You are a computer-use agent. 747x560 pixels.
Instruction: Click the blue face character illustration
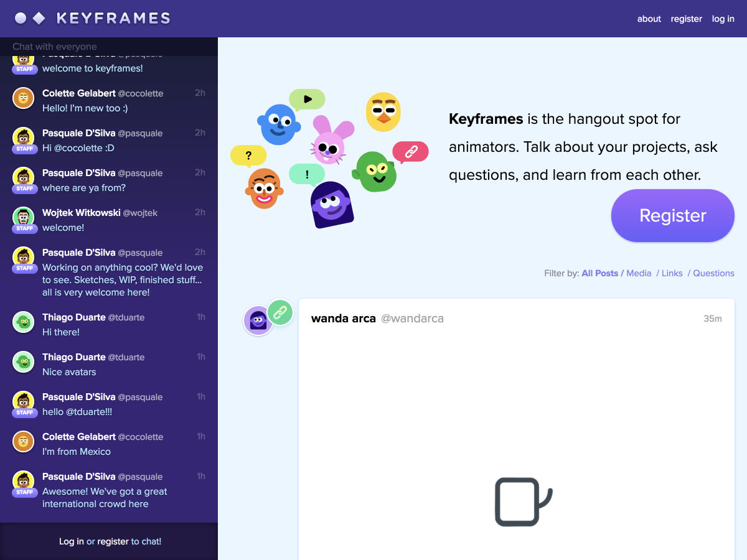[x=279, y=124]
